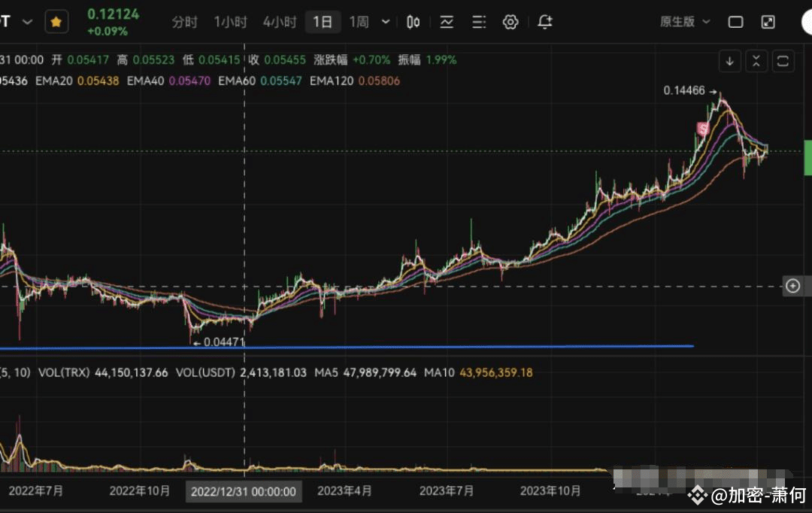
Task: Select the 1日 timeframe tab
Action: [x=323, y=23]
